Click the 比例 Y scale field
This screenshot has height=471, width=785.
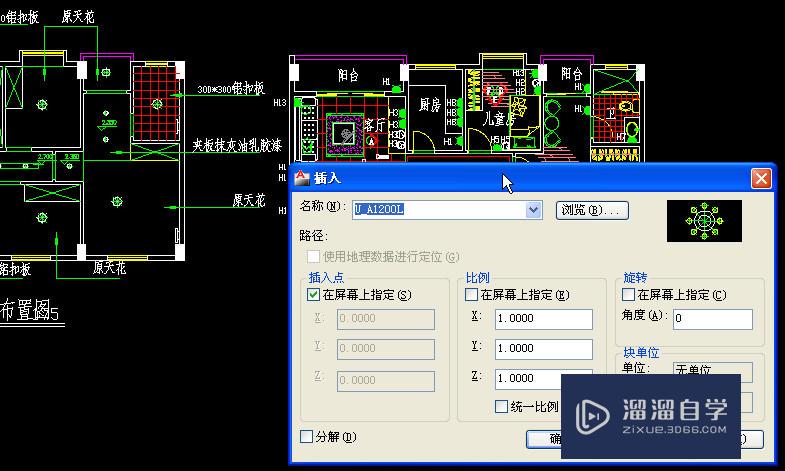coord(544,349)
